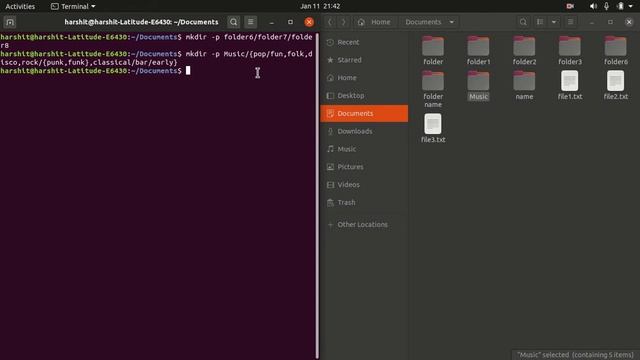Open the system menu arrow in top bar

click(631, 6)
